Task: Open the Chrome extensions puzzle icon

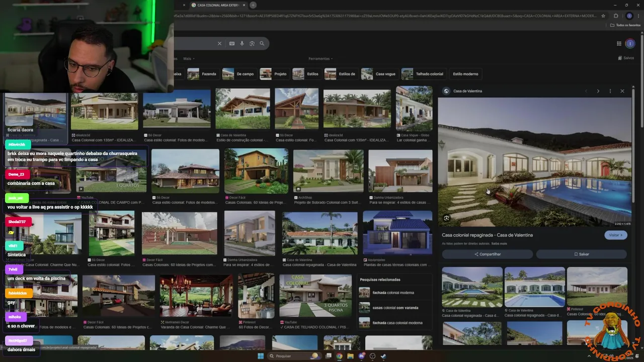Action: click(615, 16)
